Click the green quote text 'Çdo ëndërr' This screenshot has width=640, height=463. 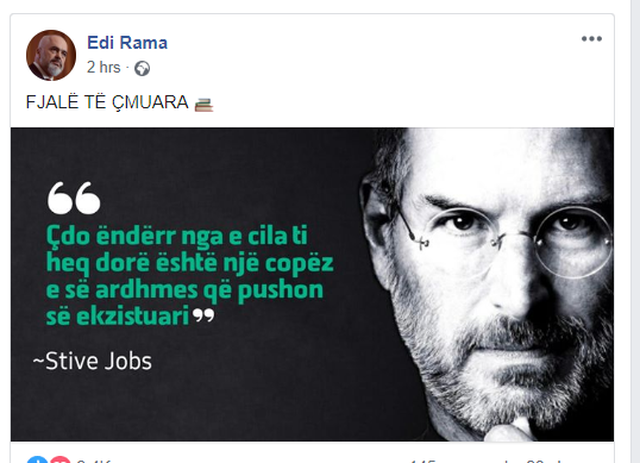tap(111, 236)
